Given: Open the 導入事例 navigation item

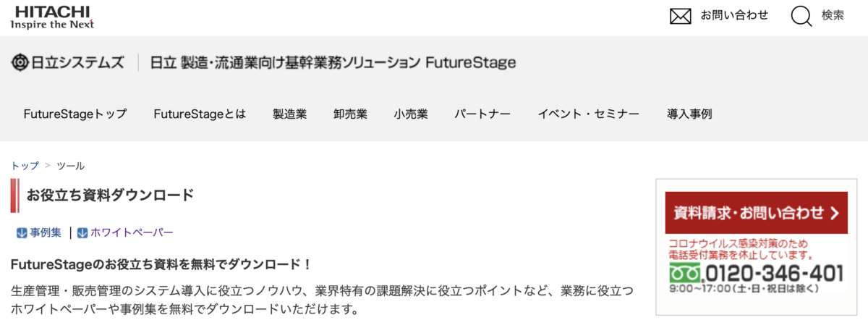Looking at the screenshot, I should click(x=689, y=114).
